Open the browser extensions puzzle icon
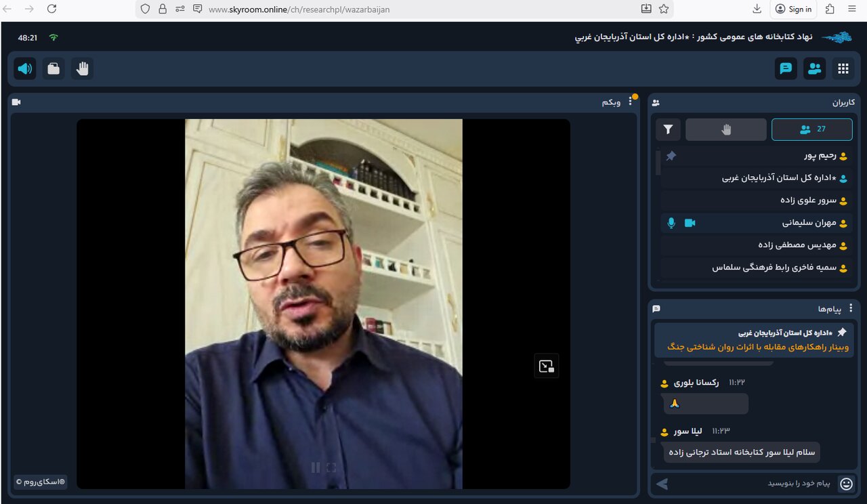This screenshot has width=867, height=504. coord(830,9)
